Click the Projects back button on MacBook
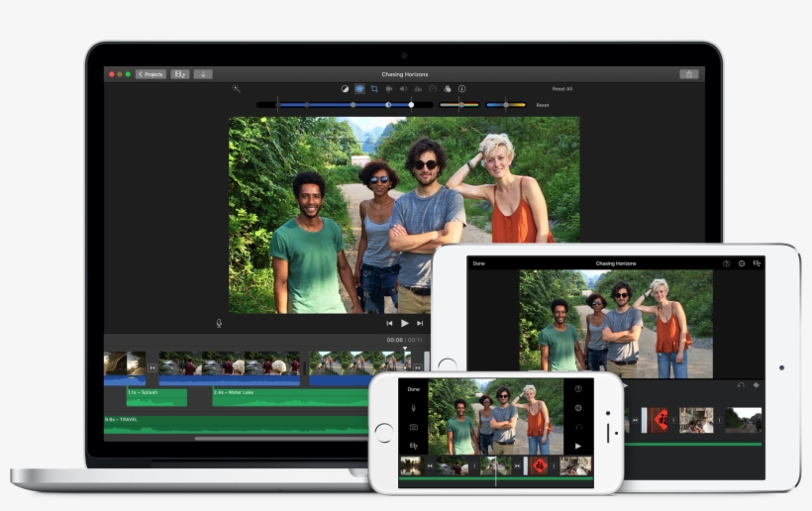 point(152,74)
